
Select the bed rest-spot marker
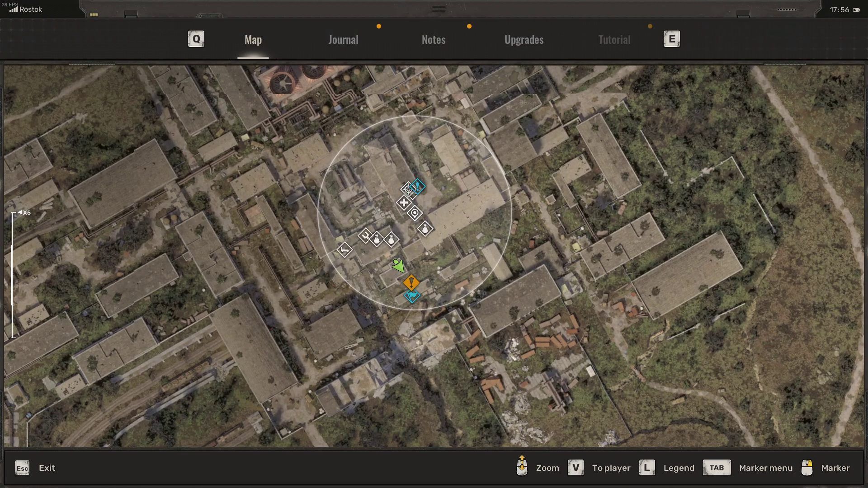click(x=344, y=249)
